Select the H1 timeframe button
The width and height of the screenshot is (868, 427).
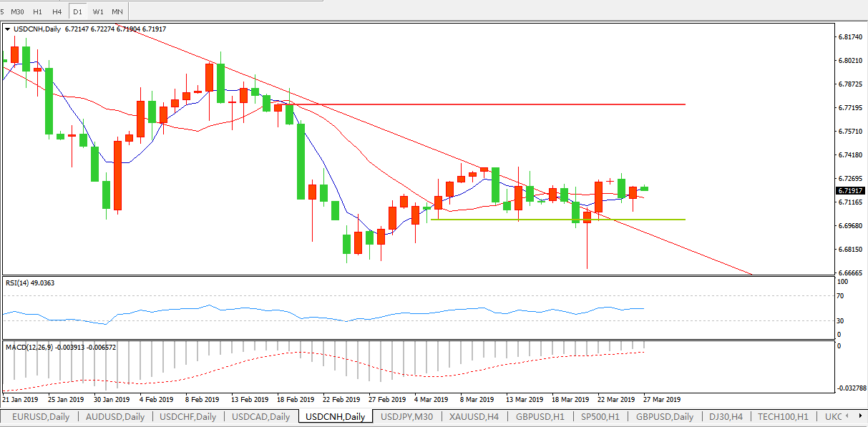38,12
